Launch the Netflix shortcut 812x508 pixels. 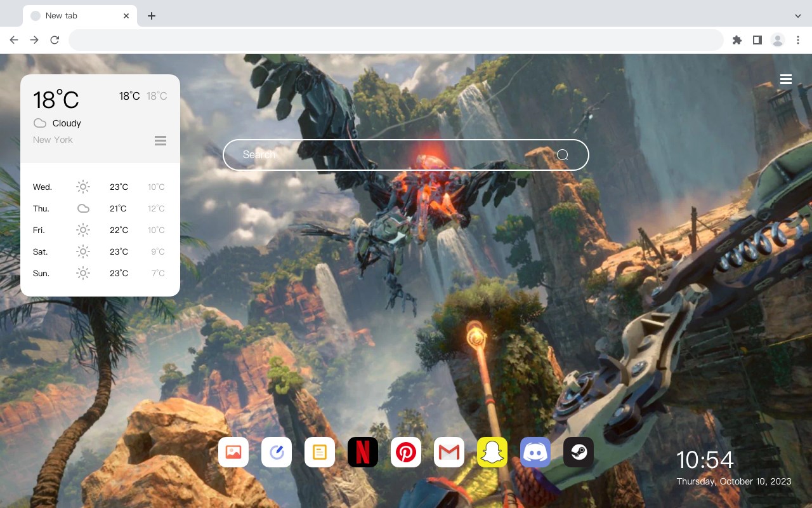[x=363, y=452]
